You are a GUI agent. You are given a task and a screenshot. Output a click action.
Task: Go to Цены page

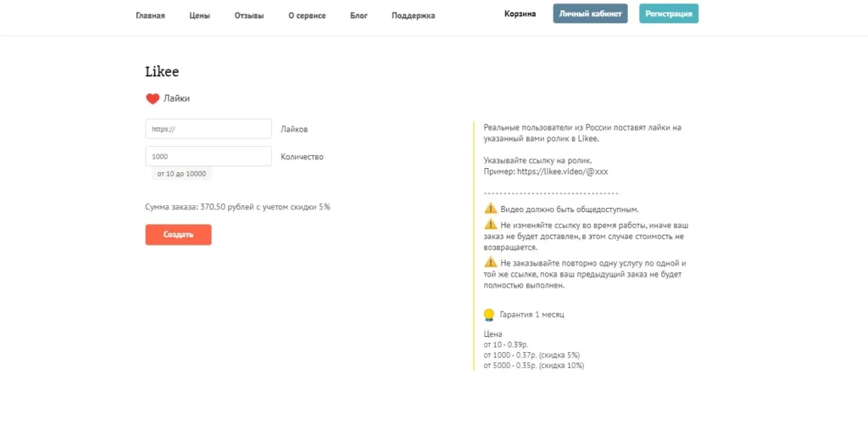click(199, 15)
